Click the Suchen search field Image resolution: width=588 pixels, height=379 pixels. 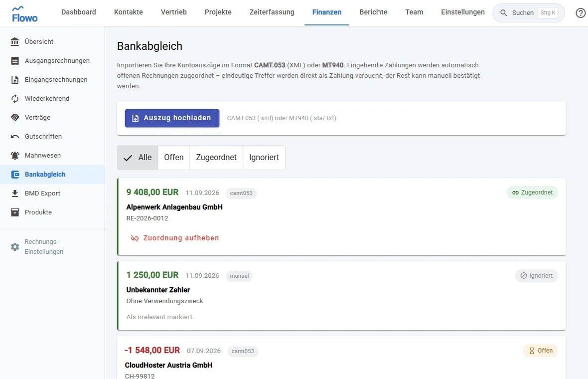[528, 13]
